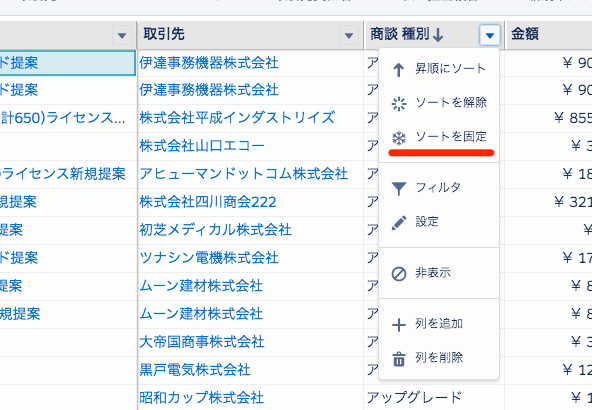The image size is (592, 410).
Task: Click the hide column circle-slash icon
Action: [399, 274]
